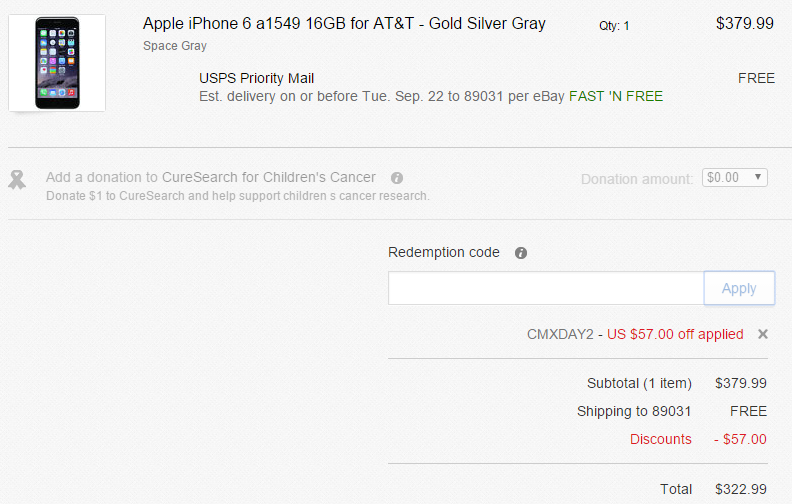
Task: Click the CMXDAY2 coupon code text
Action: coord(560,334)
